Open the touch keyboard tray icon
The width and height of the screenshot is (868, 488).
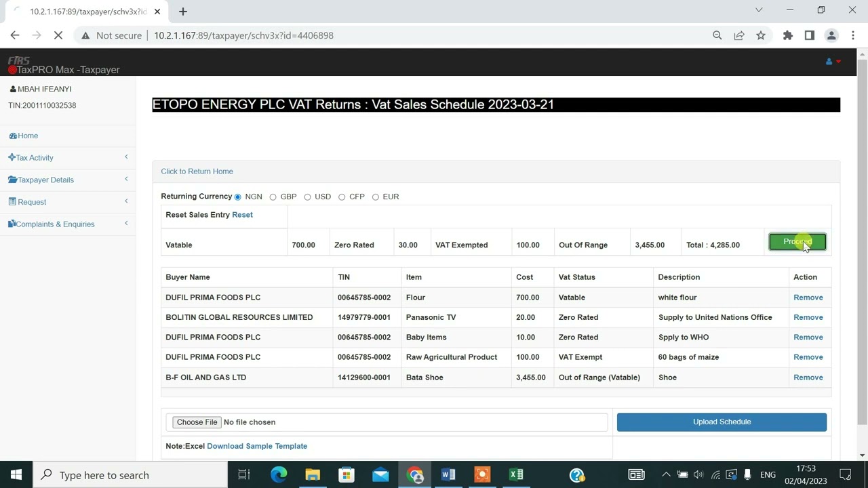[635, 474]
